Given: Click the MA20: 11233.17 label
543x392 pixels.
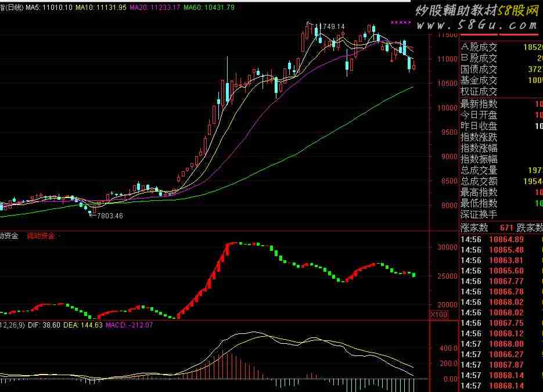Looking at the screenshot, I should point(155,8).
